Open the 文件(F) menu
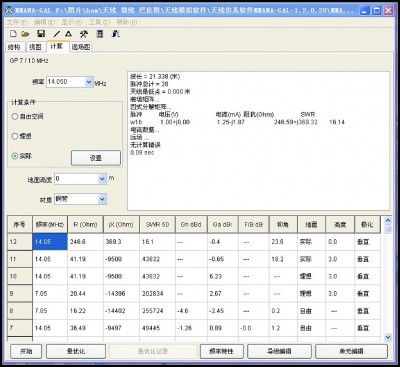Image resolution: width=400 pixels, height=367 pixels. click(x=17, y=22)
